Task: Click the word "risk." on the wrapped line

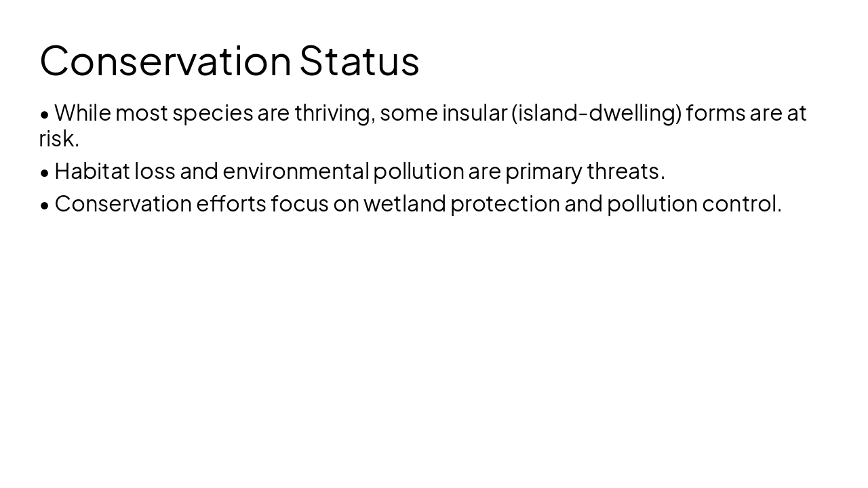Action: [59, 139]
